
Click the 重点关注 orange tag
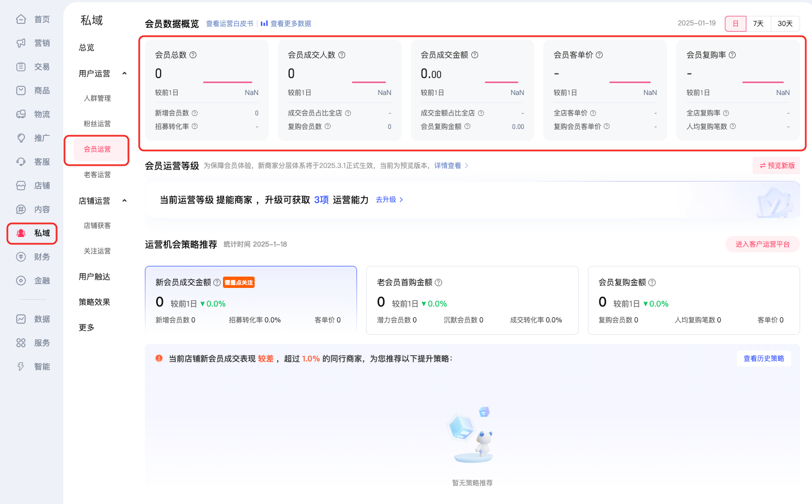[x=239, y=282]
